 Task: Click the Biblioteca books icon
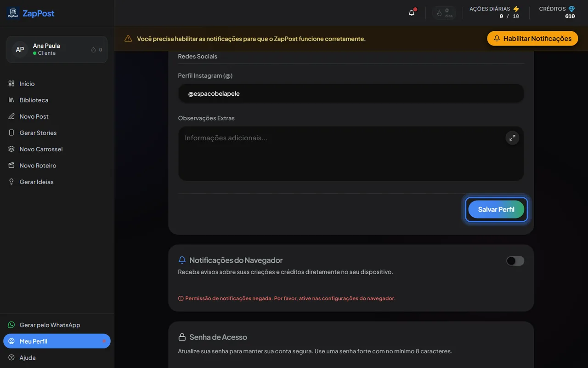pos(11,100)
